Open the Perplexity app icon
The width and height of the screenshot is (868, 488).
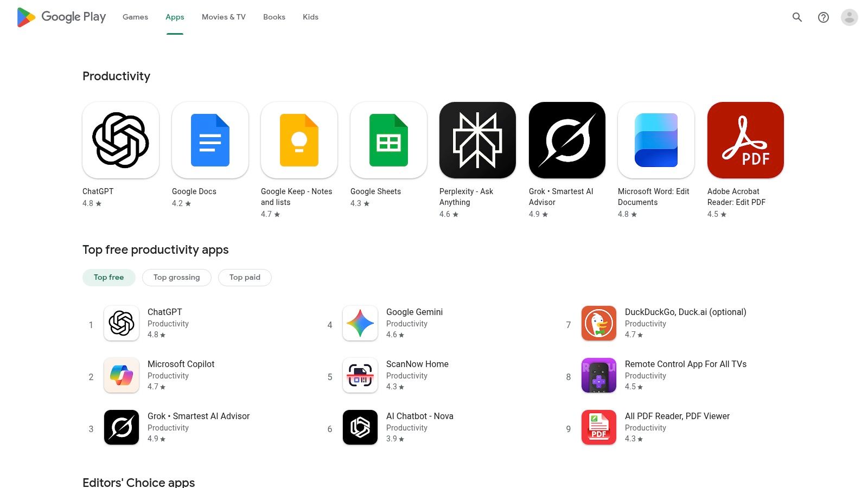click(477, 140)
